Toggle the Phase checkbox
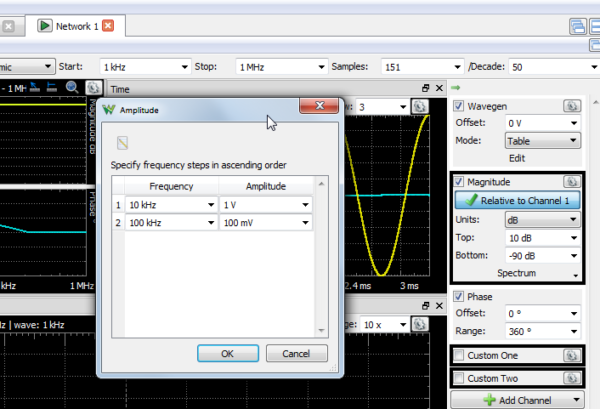Screen dimensions: 600x409 pos(458,297)
